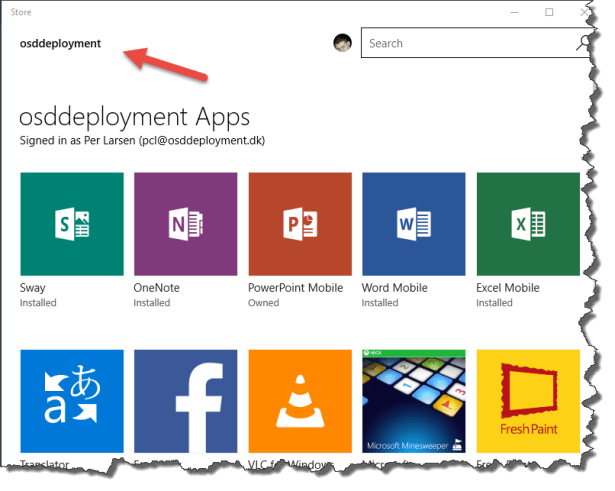Click the Sway app name
This screenshot has height=491, width=615.
pyautogui.click(x=33, y=287)
